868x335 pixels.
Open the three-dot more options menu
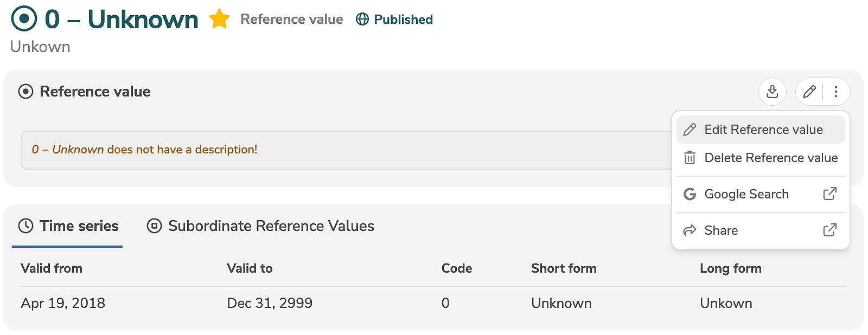pos(836,92)
